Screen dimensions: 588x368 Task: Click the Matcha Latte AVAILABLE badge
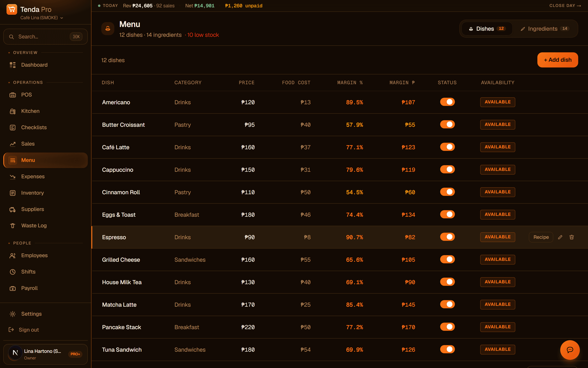coord(497,304)
